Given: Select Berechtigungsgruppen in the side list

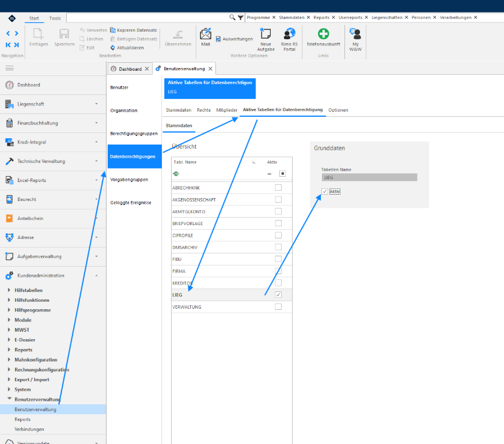Looking at the screenshot, I should (134, 134).
